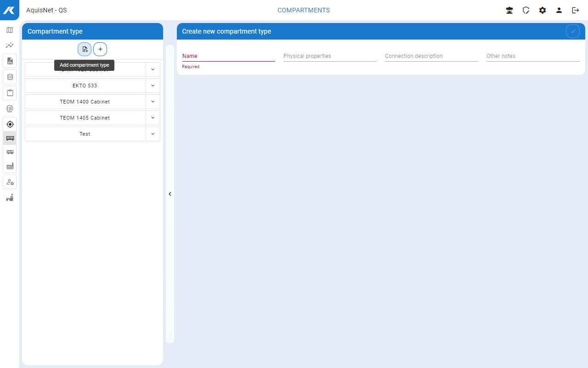Click the Add compartment type document icon
Screen dimensions: 588x368
coord(85,49)
